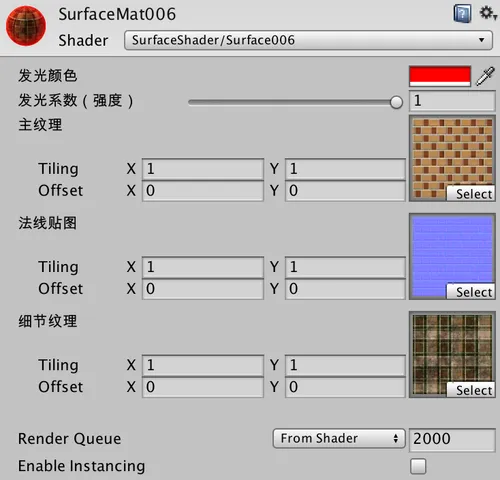This screenshot has width=500, height=480.
Task: Click the 细节纹理 Tiling X field
Action: 203,365
